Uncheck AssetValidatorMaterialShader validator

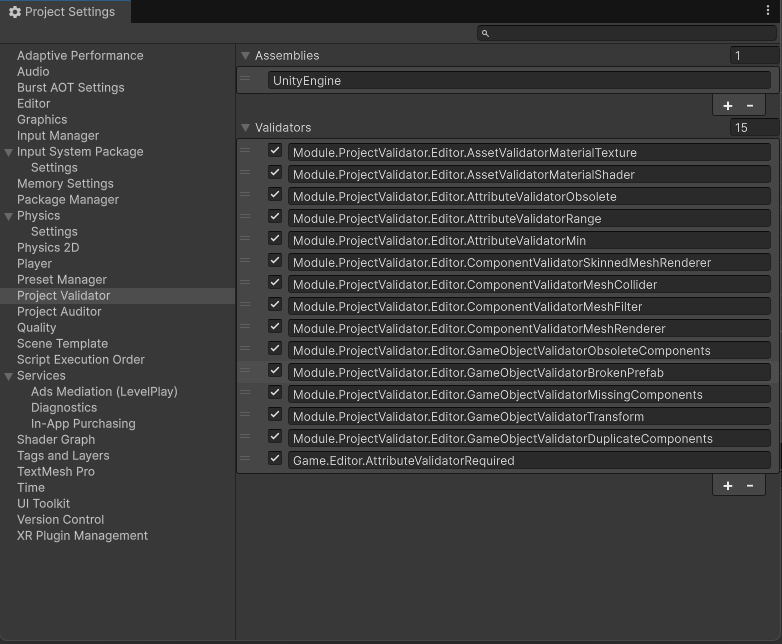(x=275, y=173)
